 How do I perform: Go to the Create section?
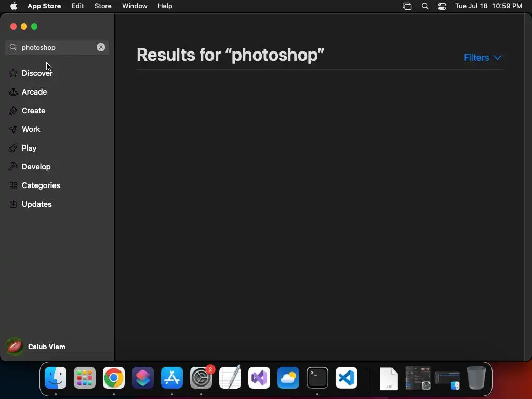pyautogui.click(x=57, y=110)
